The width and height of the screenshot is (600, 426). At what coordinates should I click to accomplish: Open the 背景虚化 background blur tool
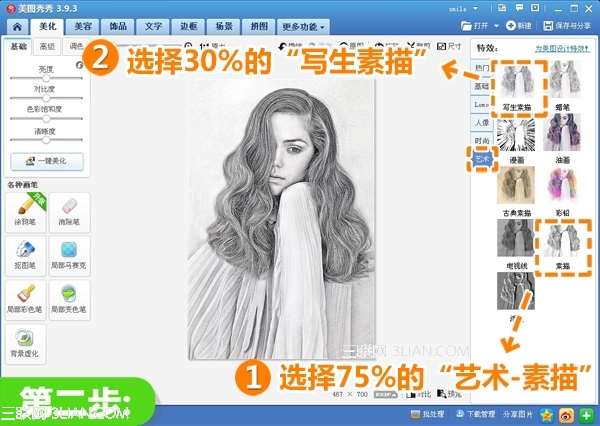coord(25,344)
